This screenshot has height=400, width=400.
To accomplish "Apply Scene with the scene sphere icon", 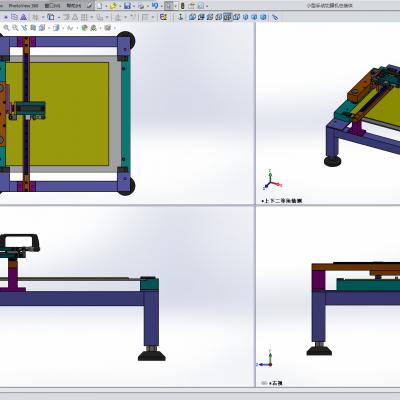I will 93,28.
